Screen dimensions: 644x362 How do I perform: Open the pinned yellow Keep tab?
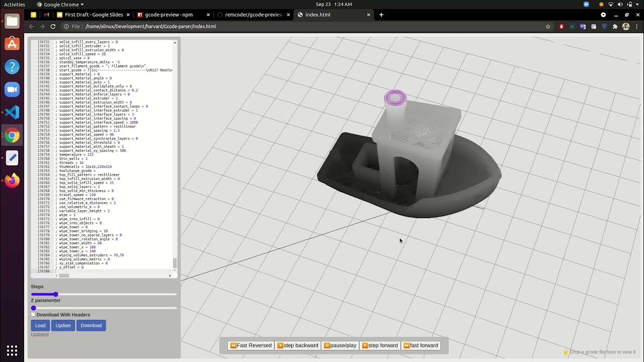click(x=34, y=15)
